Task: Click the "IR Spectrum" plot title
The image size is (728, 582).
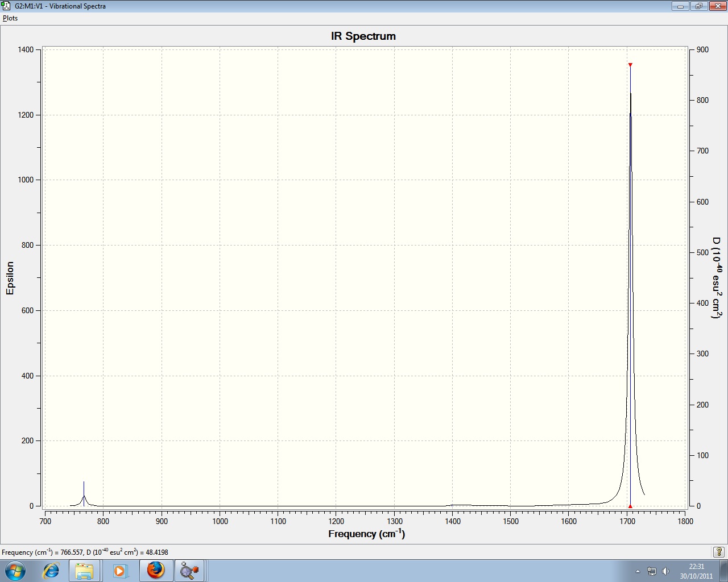Action: (363, 36)
